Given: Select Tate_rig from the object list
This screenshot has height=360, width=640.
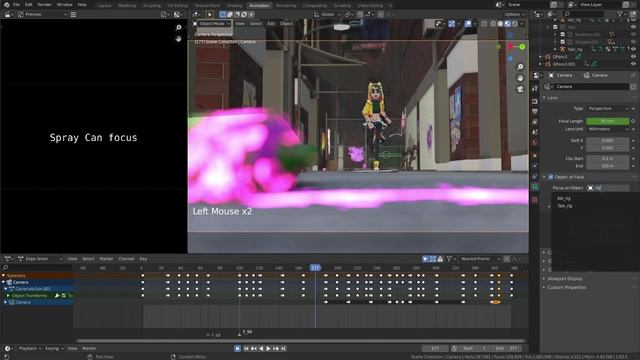Looking at the screenshot, I should 564,206.
